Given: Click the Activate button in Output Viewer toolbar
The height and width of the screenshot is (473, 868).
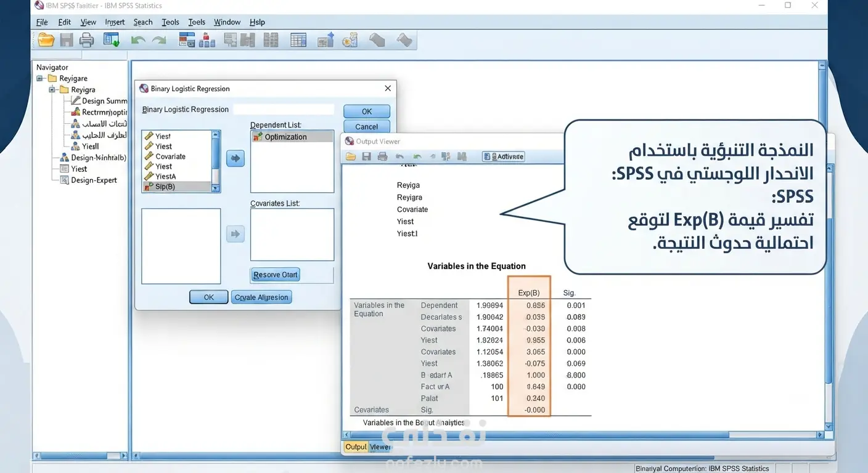Looking at the screenshot, I should [504, 156].
